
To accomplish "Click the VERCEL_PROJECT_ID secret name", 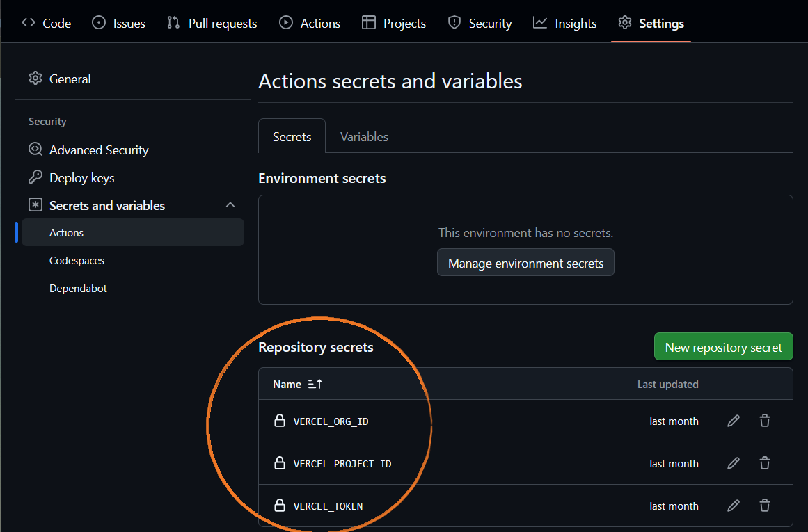I will coord(342,464).
